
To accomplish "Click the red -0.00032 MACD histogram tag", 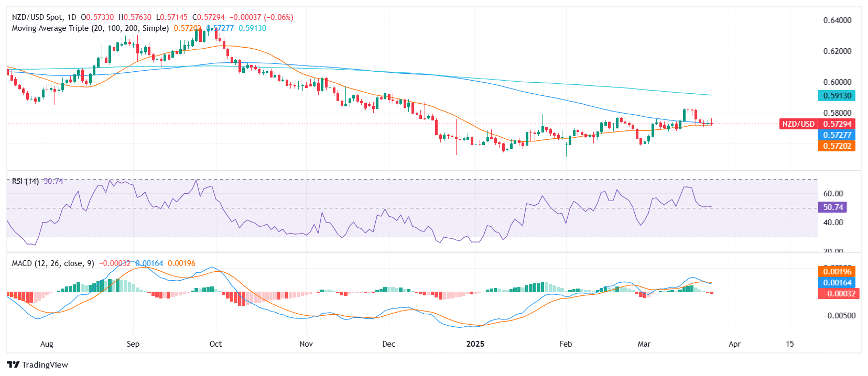I will pyautogui.click(x=837, y=294).
